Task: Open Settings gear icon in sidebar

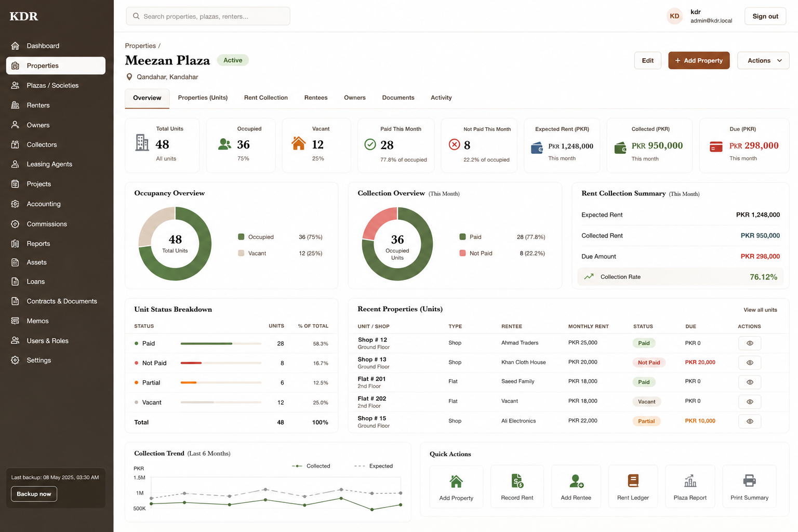Action: (15, 360)
